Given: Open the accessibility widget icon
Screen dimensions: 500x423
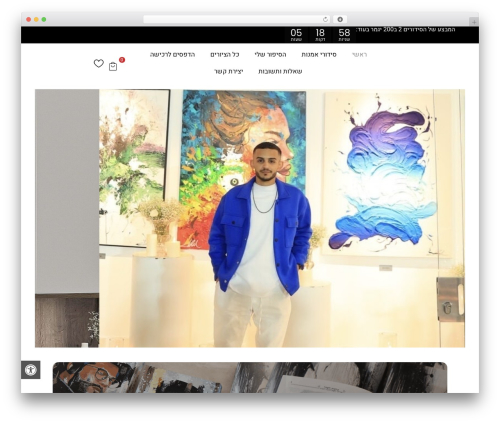Looking at the screenshot, I should tap(31, 370).
